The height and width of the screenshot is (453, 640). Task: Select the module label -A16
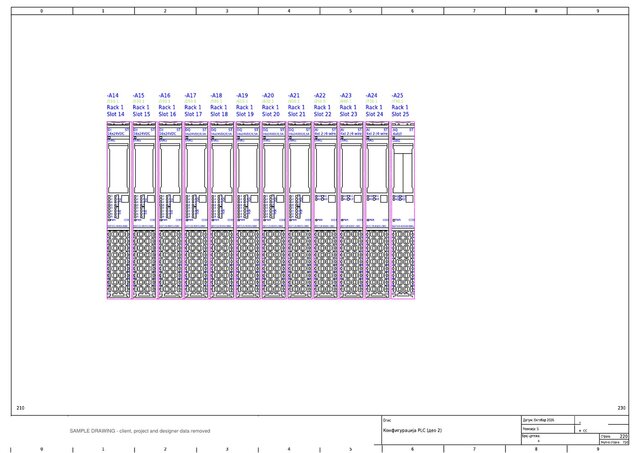(164, 95)
